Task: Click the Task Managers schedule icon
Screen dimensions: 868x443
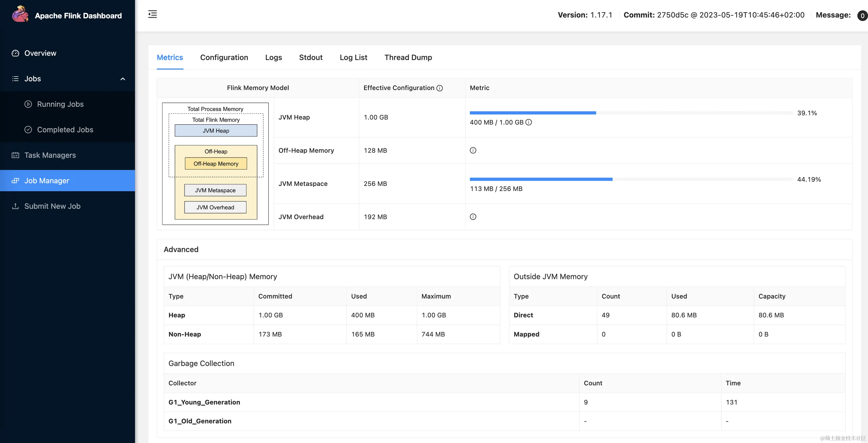Action: (15, 155)
